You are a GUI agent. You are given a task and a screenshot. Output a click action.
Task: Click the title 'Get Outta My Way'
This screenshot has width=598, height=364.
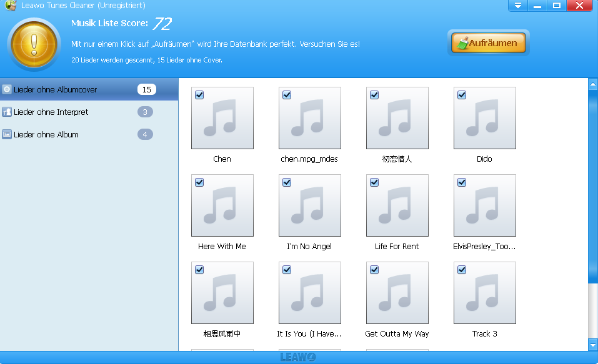click(397, 334)
